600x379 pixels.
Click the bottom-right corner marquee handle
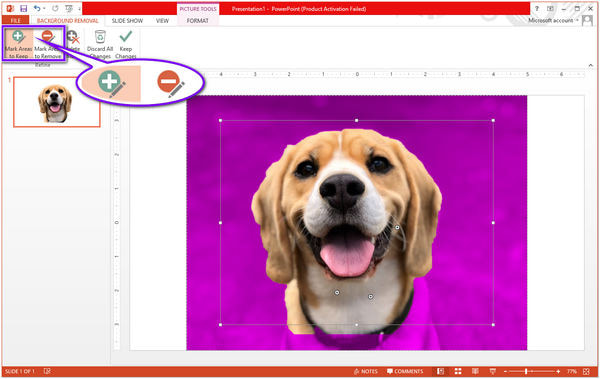point(493,325)
